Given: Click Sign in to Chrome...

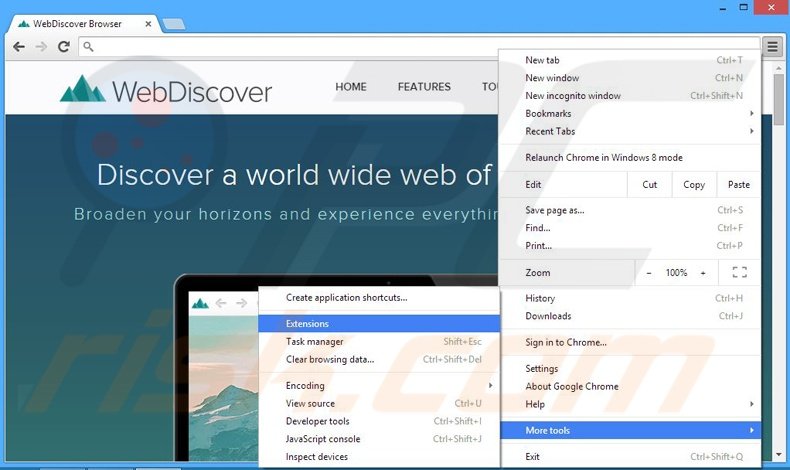Looking at the screenshot, I should pyautogui.click(x=630, y=343).
